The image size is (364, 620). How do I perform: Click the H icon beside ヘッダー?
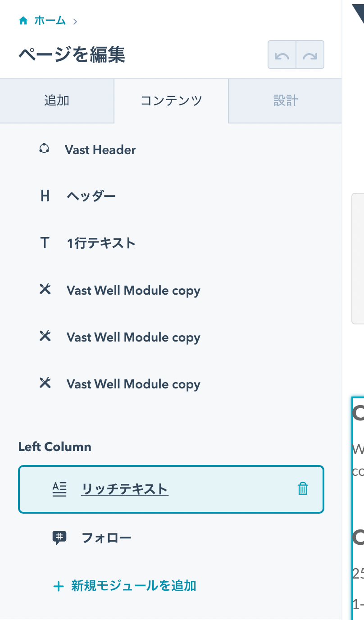(45, 196)
